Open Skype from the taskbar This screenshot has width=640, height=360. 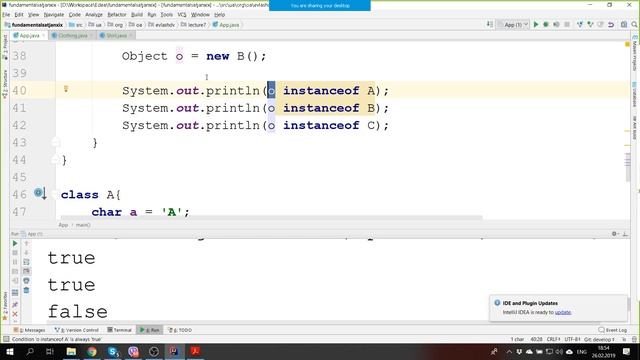(113, 351)
